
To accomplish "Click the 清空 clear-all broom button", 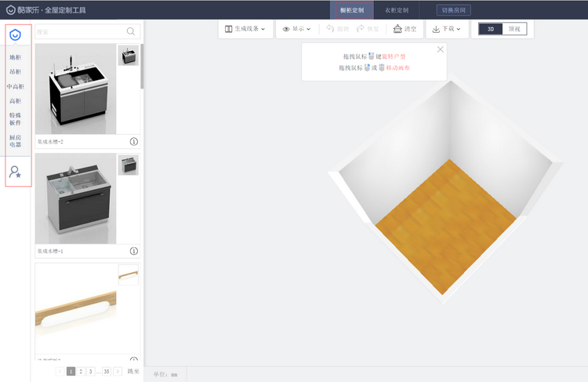I will (405, 29).
